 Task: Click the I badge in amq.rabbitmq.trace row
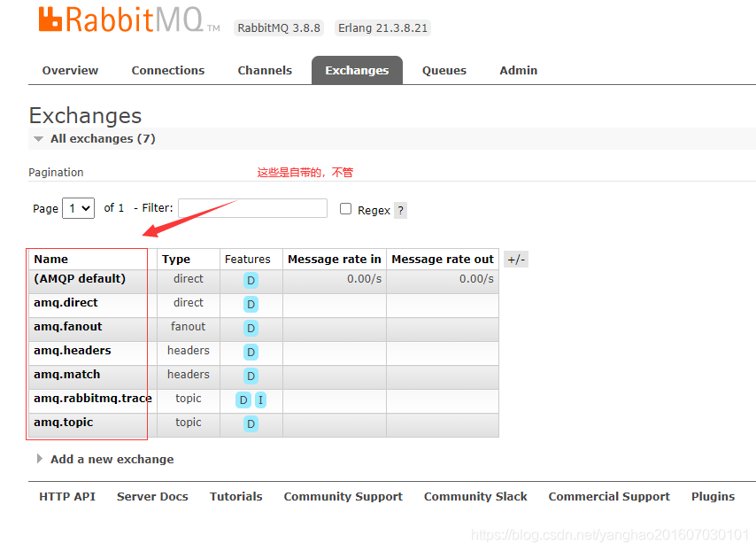260,400
